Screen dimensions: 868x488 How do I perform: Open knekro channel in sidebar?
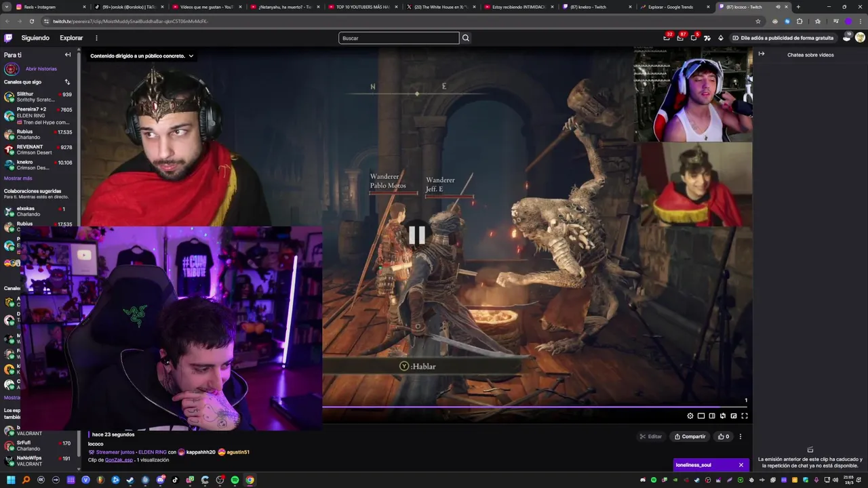click(38, 165)
